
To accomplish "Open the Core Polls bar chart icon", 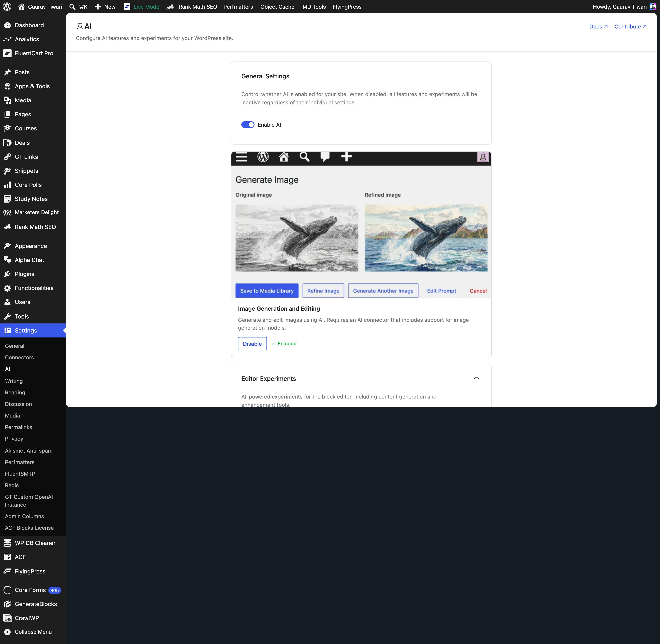I will 7,185.
